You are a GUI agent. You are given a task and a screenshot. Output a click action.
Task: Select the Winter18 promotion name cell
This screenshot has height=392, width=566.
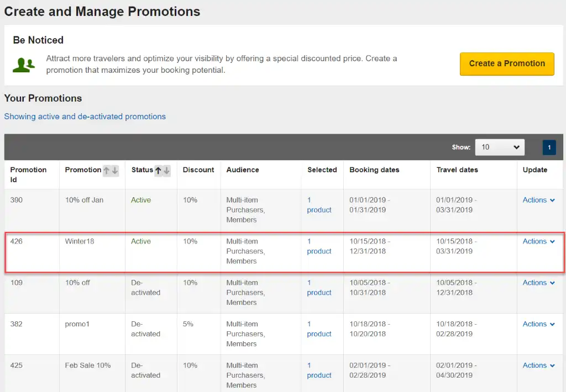pyautogui.click(x=80, y=242)
